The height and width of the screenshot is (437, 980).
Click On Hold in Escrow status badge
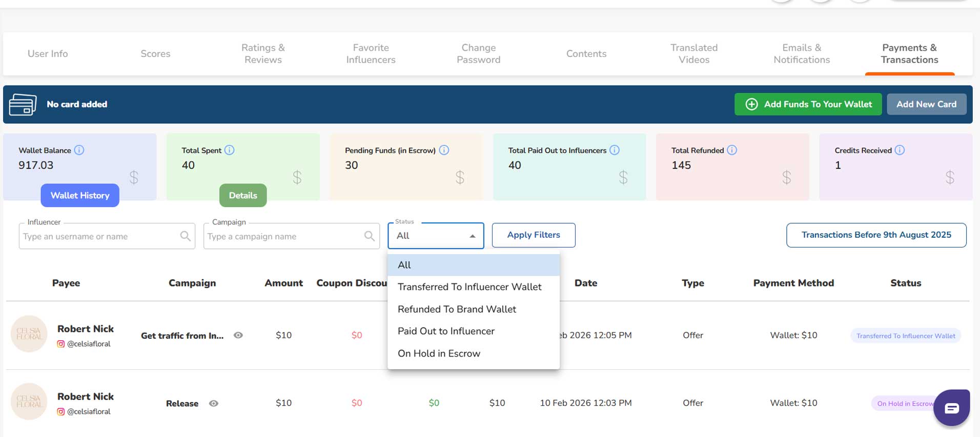(905, 404)
